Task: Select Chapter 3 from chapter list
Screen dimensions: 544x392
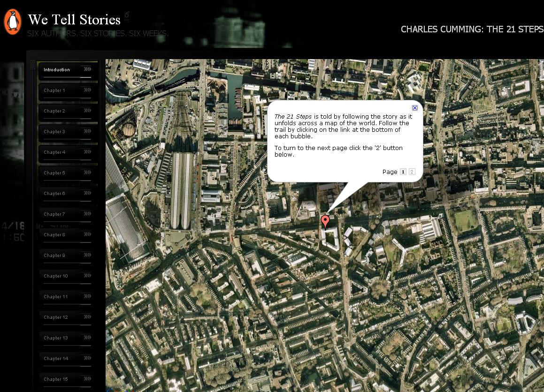Action: pyautogui.click(x=54, y=132)
